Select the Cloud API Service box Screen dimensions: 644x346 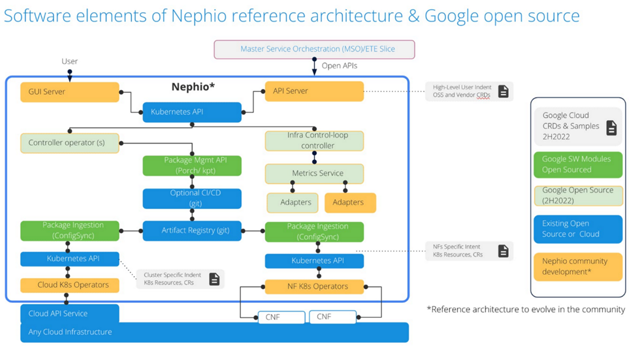click(70, 313)
